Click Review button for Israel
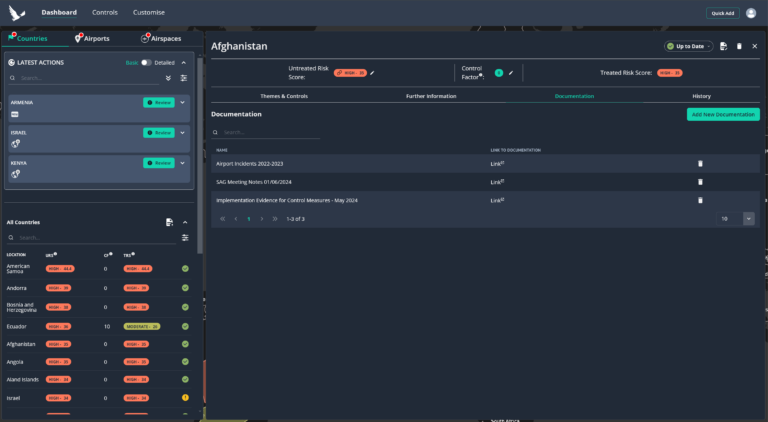768x422 pixels. coord(159,133)
